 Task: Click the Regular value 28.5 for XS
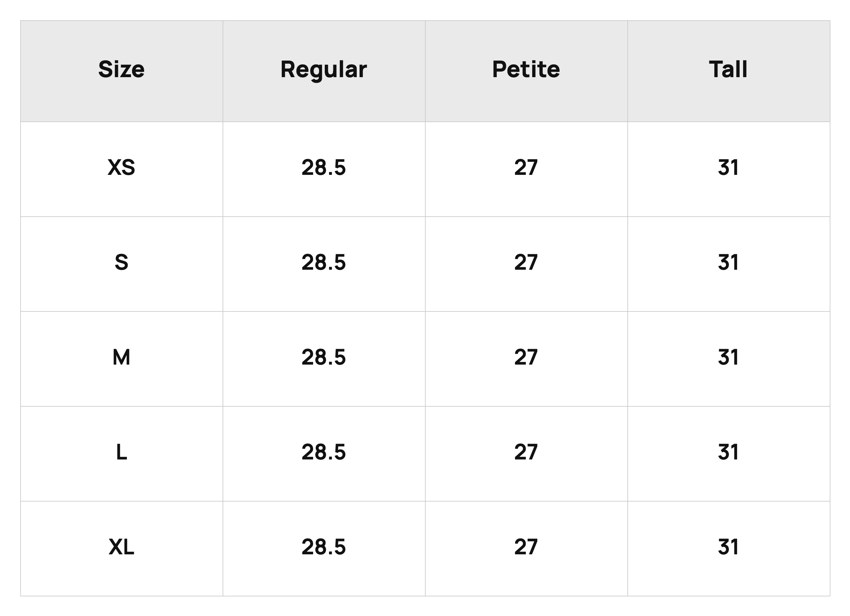click(x=324, y=167)
